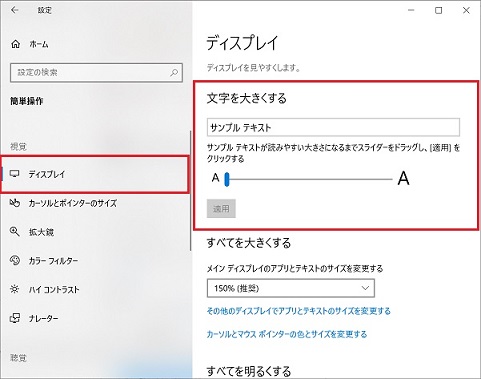Open the 150% (推奨) scaling dropdown

(x=291, y=288)
